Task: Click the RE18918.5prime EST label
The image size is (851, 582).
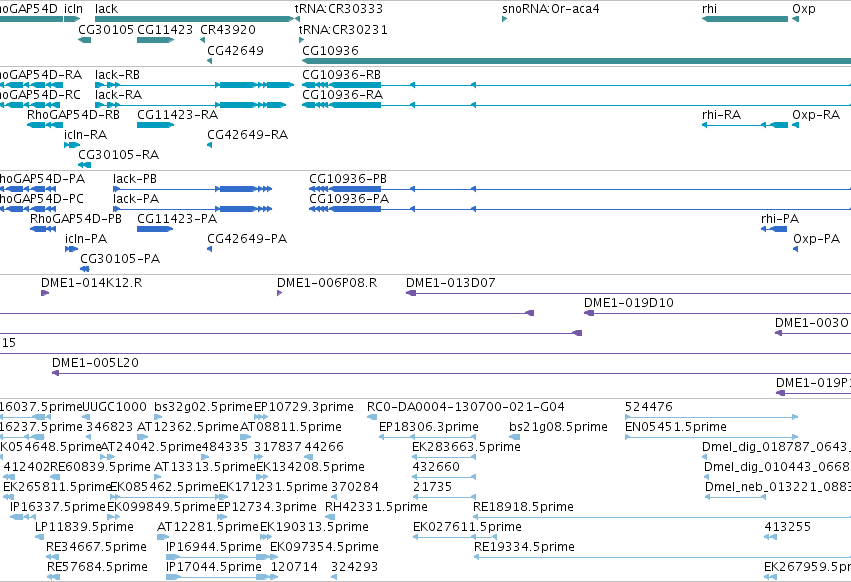Action: 523,507
